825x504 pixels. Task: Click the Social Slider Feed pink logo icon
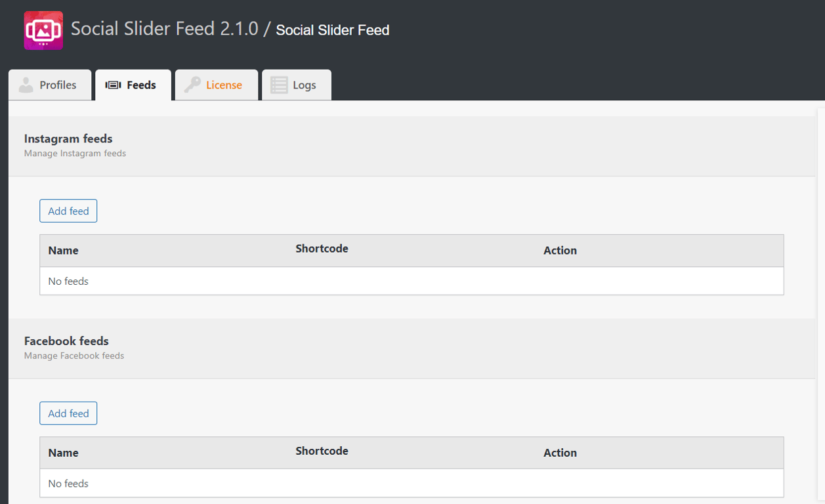pyautogui.click(x=43, y=29)
